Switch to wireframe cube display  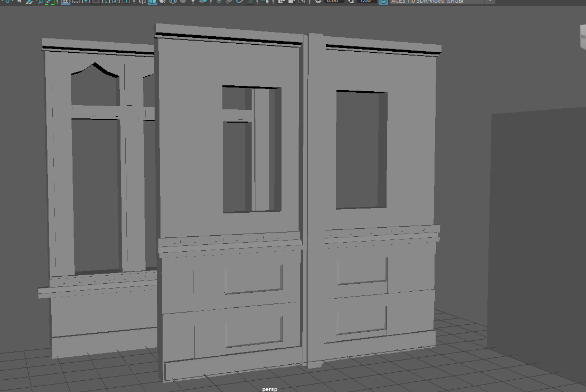point(142,2)
